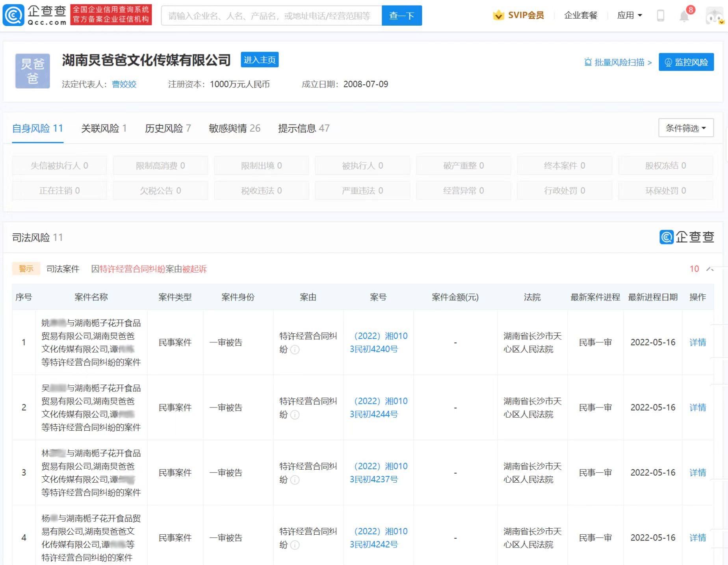Click company title 湖南炅爸爸文化传媒有限公司
The width and height of the screenshot is (728, 565).
pyautogui.click(x=146, y=60)
